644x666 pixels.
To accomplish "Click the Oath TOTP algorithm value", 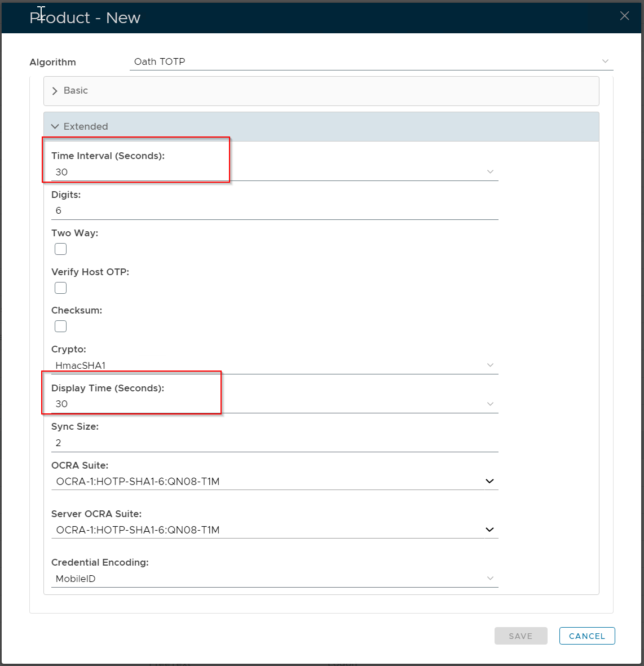I will [x=160, y=61].
